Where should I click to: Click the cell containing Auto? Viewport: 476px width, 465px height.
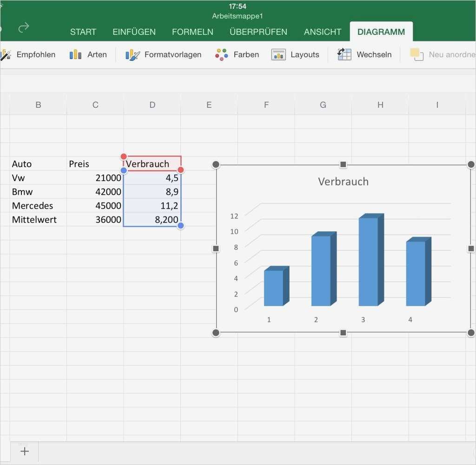[x=38, y=164]
